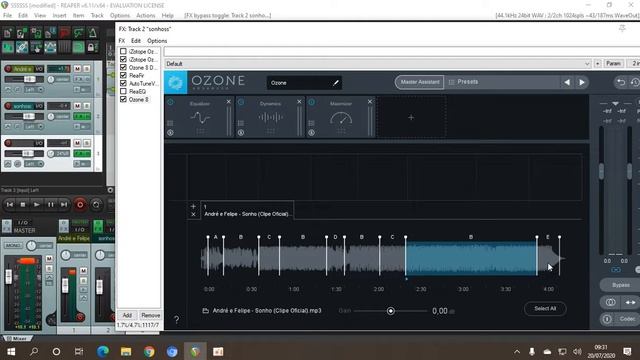Go to the previous Ozone preset
The image size is (640, 360).
point(567,82)
